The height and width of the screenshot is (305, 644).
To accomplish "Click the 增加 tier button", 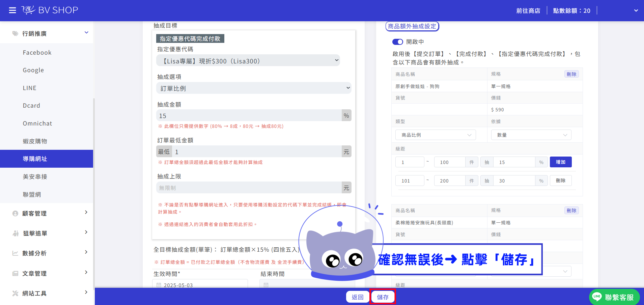I will point(561,162).
